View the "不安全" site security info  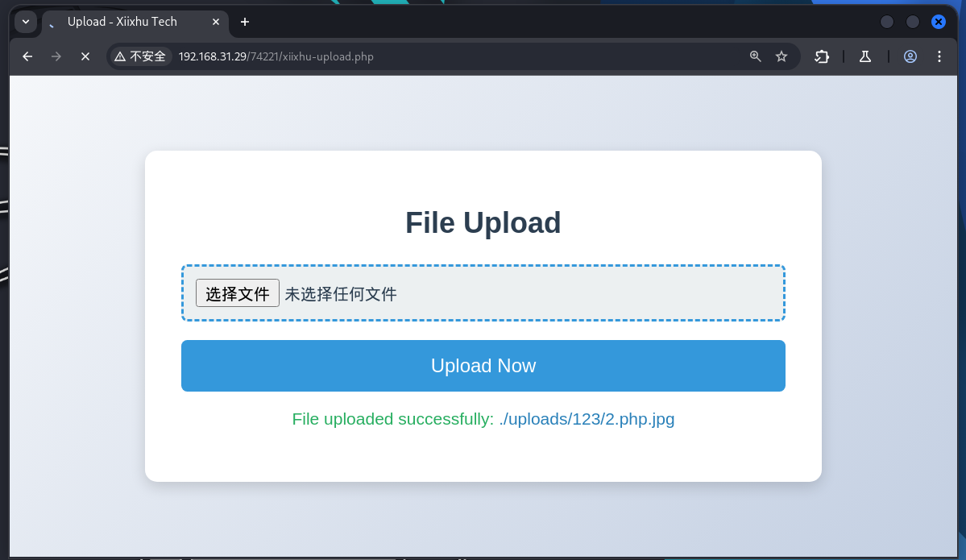click(140, 56)
